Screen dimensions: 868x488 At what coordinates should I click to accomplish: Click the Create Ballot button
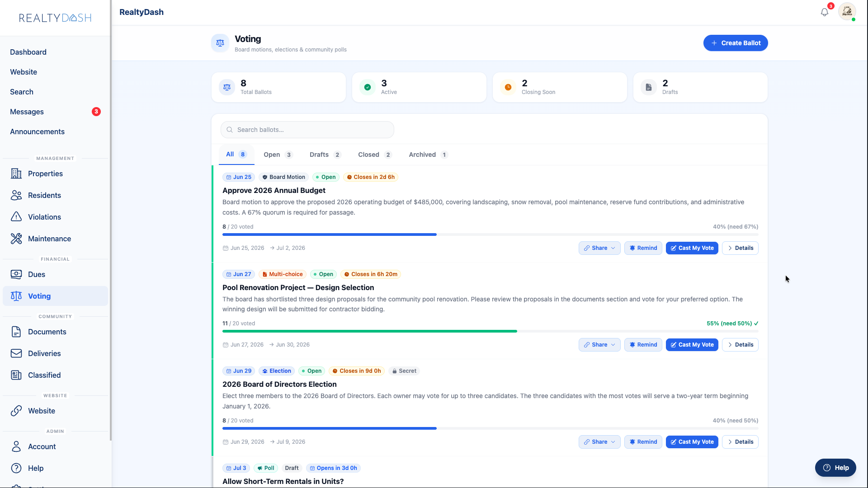point(736,43)
